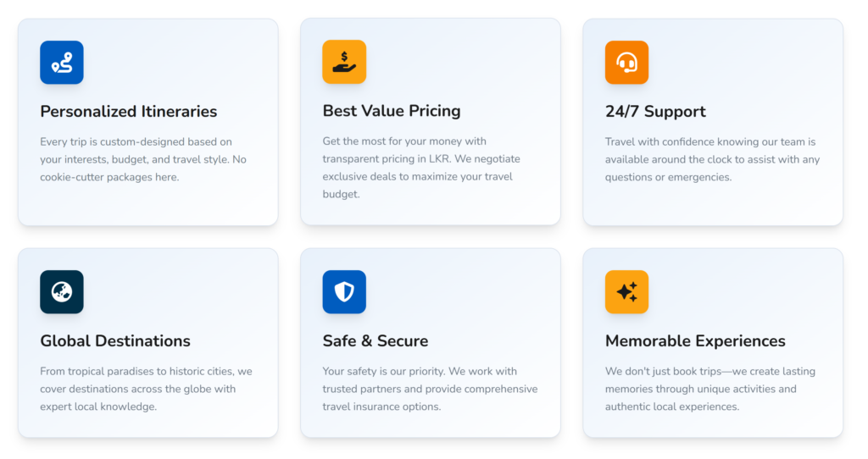Click the Safe & Secure heading
The height and width of the screenshot is (459, 868).
pyautogui.click(x=376, y=341)
